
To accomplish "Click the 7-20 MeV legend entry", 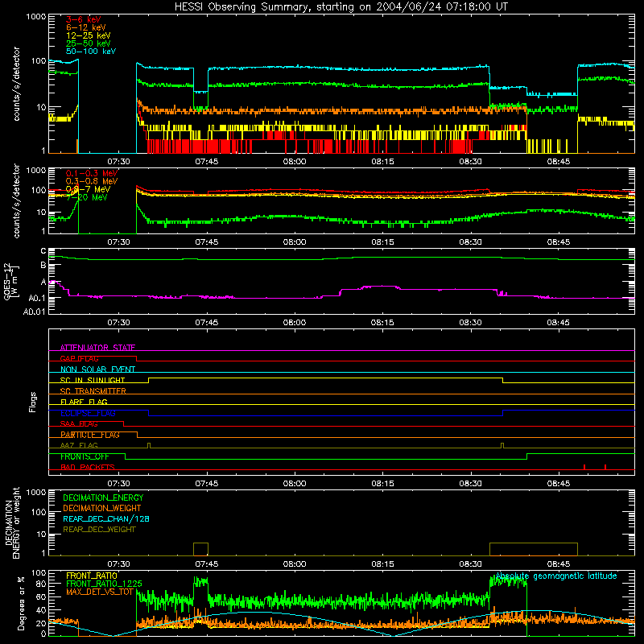I will 87,197.
